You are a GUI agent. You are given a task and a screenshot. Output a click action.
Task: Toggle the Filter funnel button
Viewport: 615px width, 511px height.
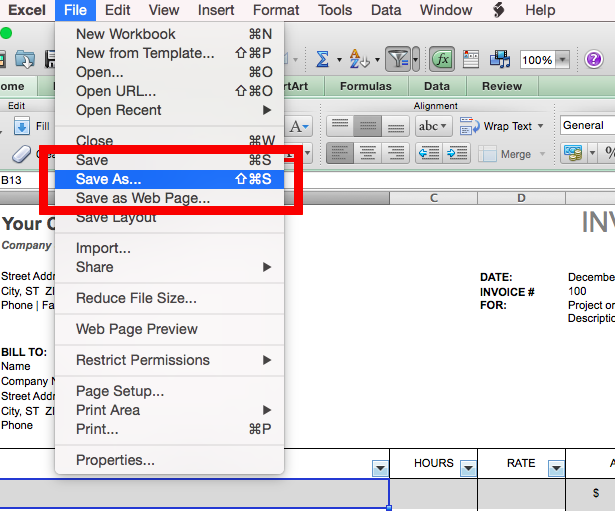398,60
